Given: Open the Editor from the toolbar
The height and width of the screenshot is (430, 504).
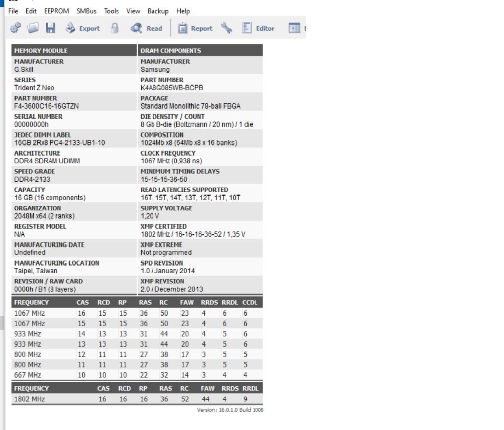Looking at the screenshot, I should point(259,28).
